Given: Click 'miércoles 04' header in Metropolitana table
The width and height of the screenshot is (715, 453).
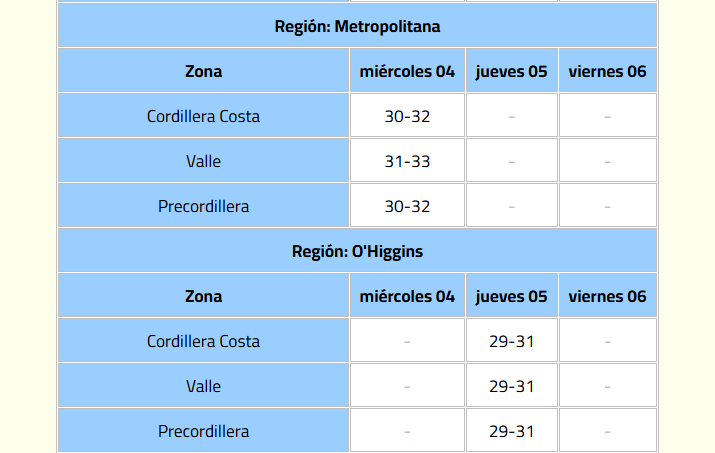Looking at the screenshot, I should click(407, 71).
